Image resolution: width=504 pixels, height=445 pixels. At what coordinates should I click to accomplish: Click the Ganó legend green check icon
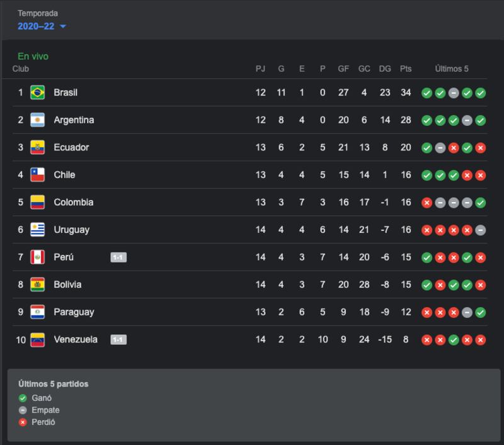(23, 398)
